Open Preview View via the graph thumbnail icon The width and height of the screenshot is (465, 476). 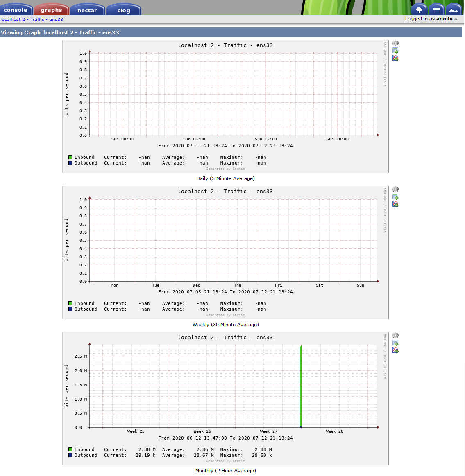453,9
